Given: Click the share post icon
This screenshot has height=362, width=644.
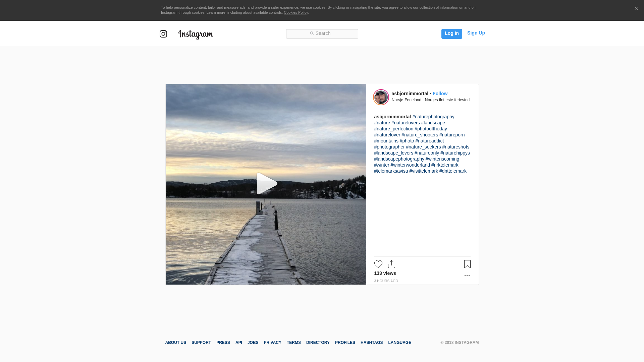Looking at the screenshot, I should 391,264.
